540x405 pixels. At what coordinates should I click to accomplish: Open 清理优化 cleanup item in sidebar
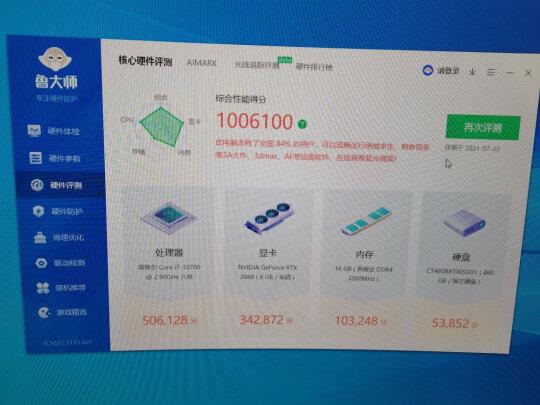coord(59,237)
